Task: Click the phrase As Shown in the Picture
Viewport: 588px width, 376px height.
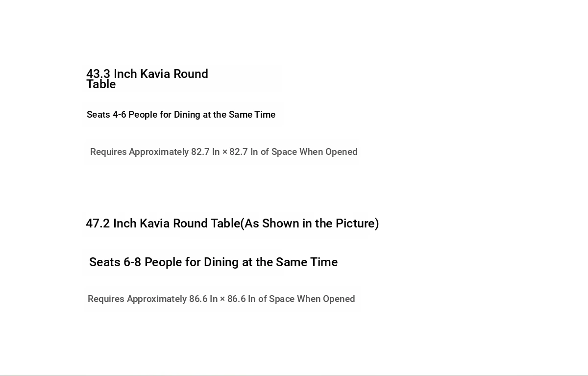Action: (x=310, y=224)
